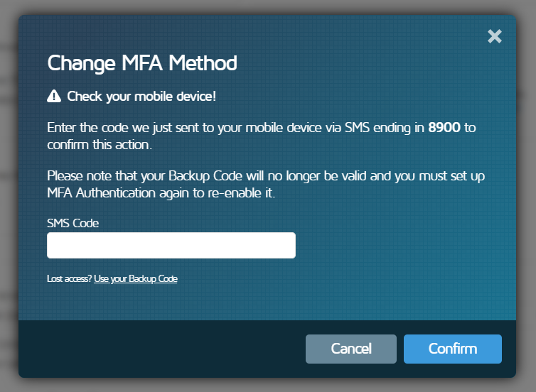This screenshot has width=536, height=392.
Task: Click the Lost access? text
Action: [69, 279]
